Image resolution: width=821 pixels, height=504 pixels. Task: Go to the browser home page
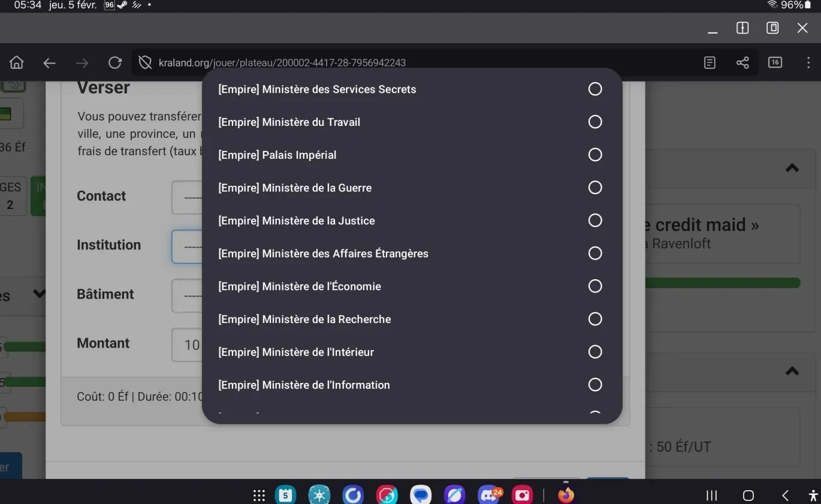point(17,63)
